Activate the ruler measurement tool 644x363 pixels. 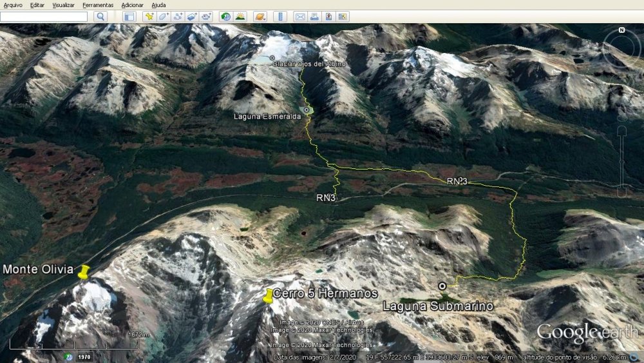point(279,17)
